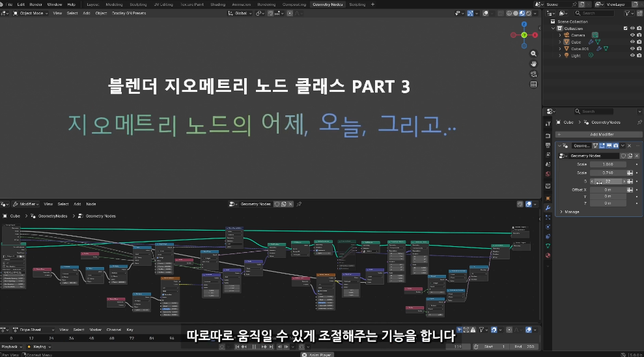Click the viewport zoom magnifier icon
Screen dimensions: 644x357
click(533, 54)
